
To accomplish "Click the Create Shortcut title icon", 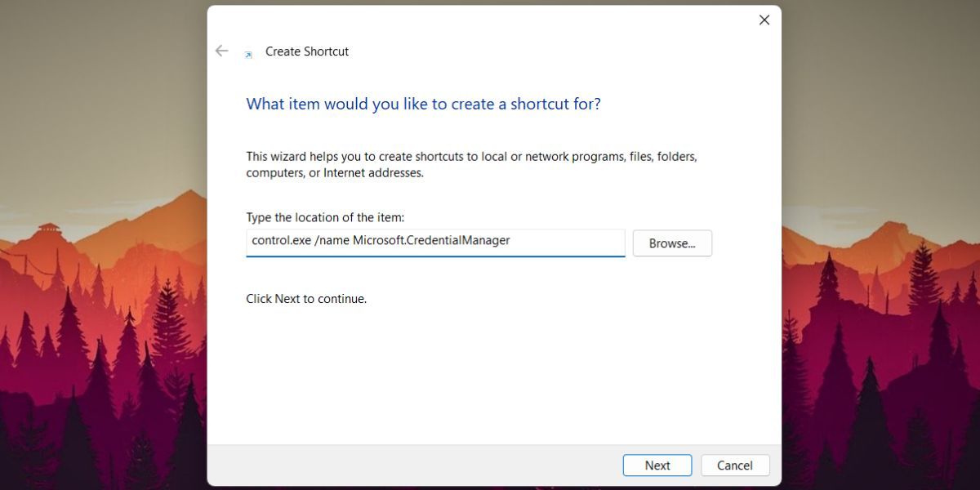I will click(248, 55).
